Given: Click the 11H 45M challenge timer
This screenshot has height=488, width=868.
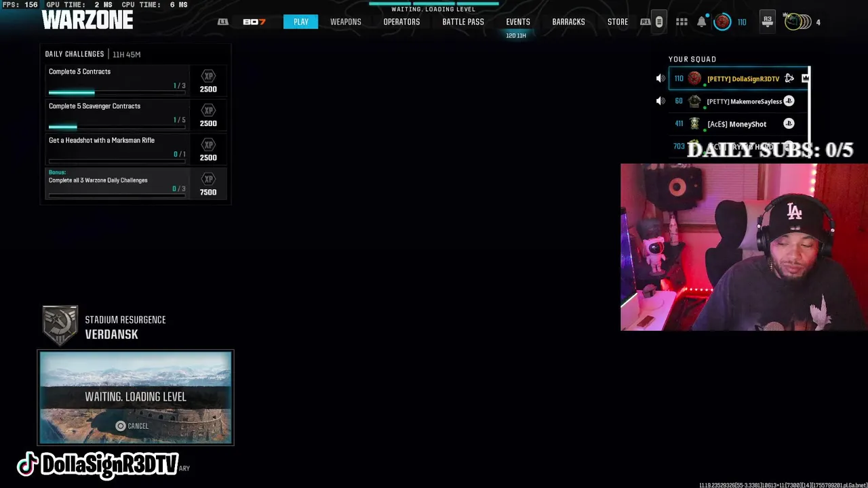Looking at the screenshot, I should (127, 54).
